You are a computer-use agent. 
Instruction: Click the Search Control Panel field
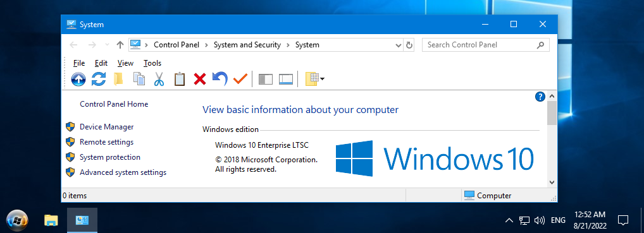tap(485, 45)
